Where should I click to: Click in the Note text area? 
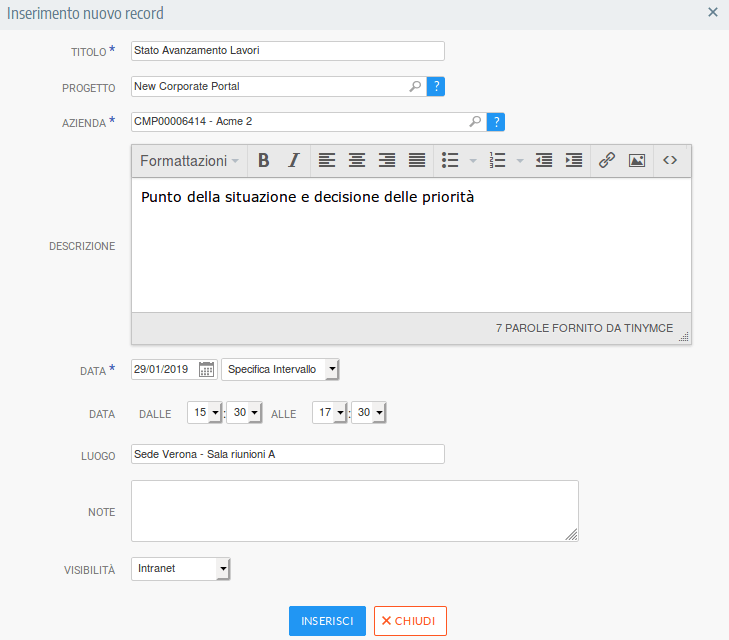pyautogui.click(x=354, y=511)
